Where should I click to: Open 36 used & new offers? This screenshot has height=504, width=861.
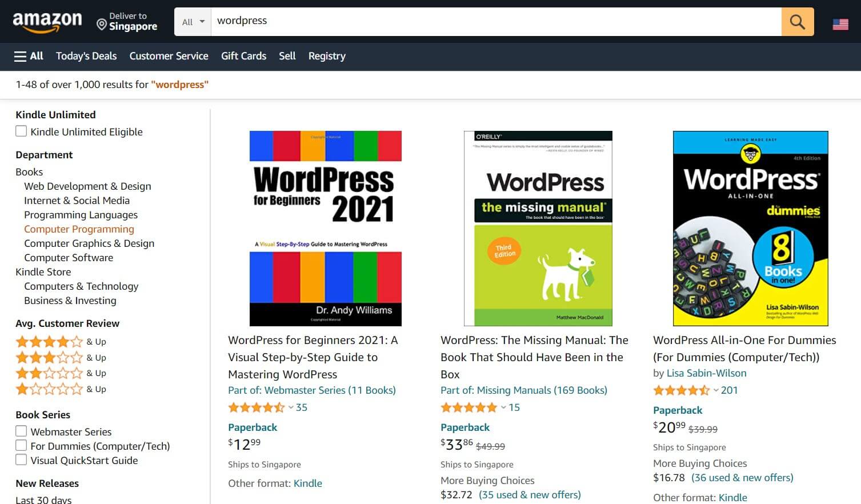pos(742,478)
